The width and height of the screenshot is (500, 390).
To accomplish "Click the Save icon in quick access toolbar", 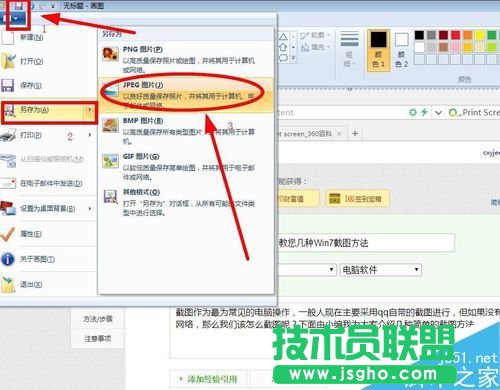I will (19, 6).
